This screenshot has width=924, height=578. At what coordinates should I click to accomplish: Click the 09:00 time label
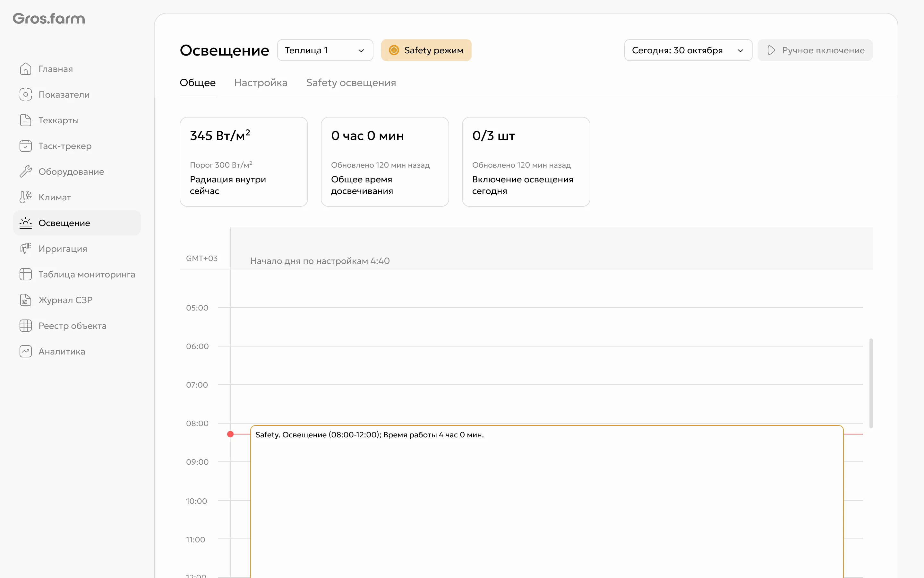coord(197,462)
